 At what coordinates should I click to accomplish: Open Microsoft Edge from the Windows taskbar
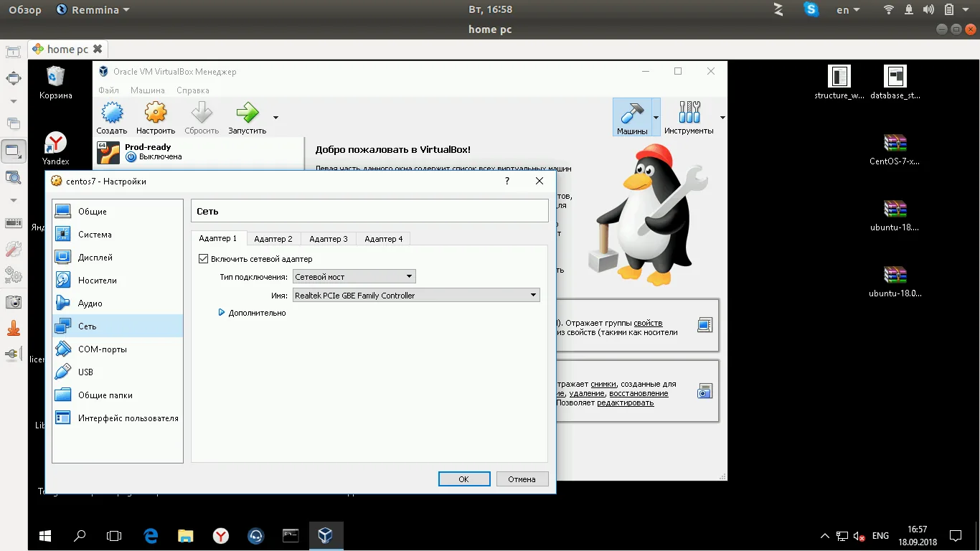[150, 535]
